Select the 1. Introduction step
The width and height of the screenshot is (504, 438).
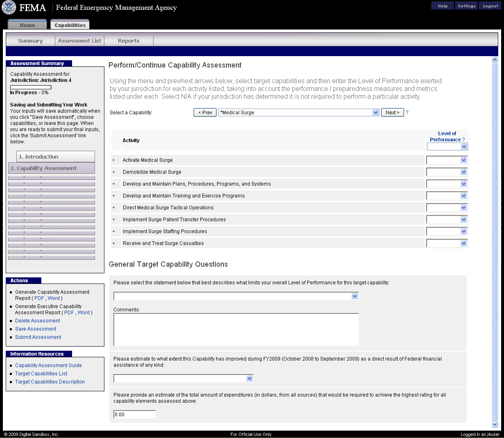coord(56,157)
